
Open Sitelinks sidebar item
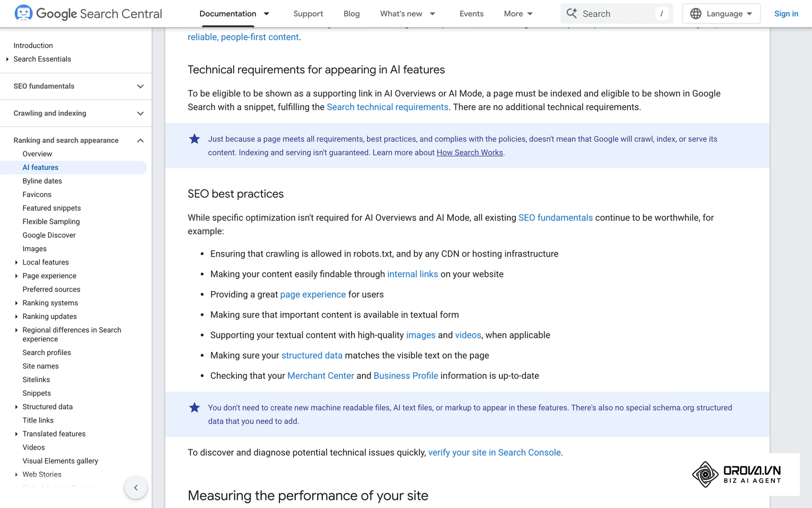[36, 380]
